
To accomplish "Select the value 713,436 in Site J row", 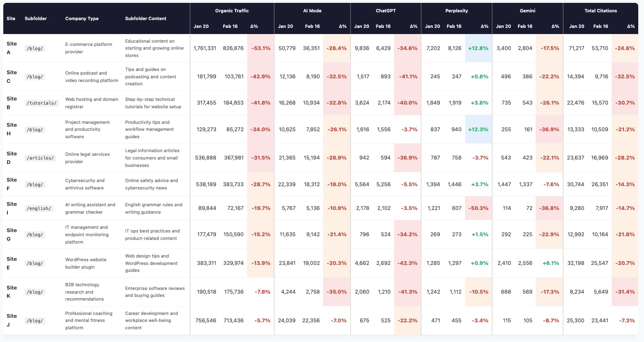I will (233, 321).
